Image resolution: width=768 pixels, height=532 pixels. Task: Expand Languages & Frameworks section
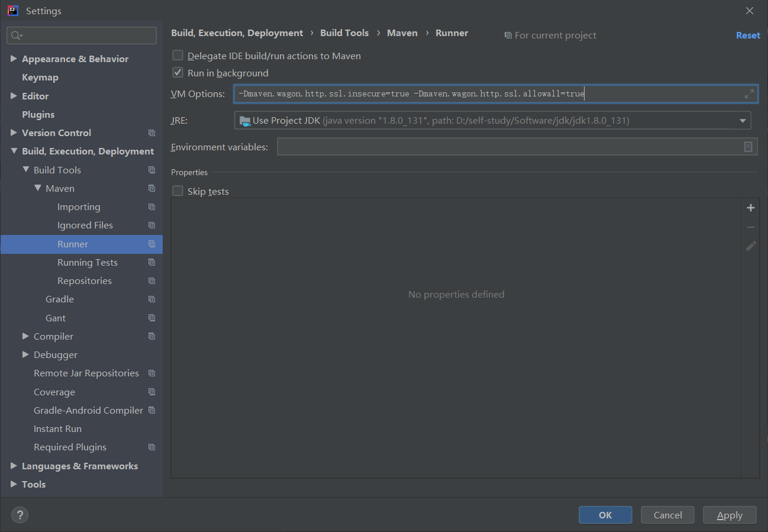pyautogui.click(x=14, y=466)
